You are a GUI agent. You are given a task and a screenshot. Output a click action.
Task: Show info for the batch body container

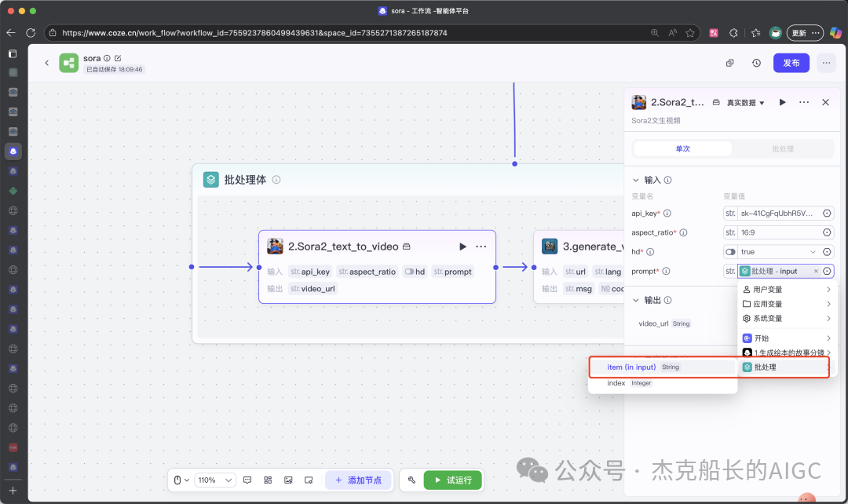click(x=276, y=180)
